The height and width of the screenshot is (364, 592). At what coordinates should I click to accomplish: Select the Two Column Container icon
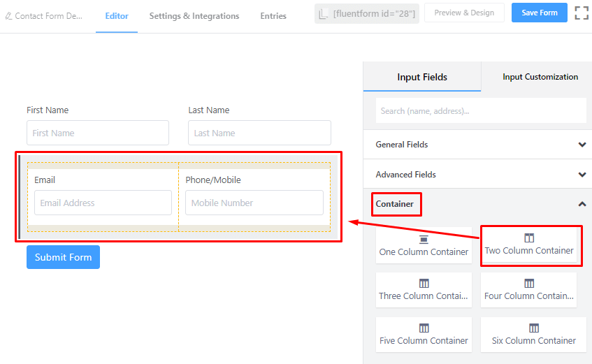coord(529,238)
